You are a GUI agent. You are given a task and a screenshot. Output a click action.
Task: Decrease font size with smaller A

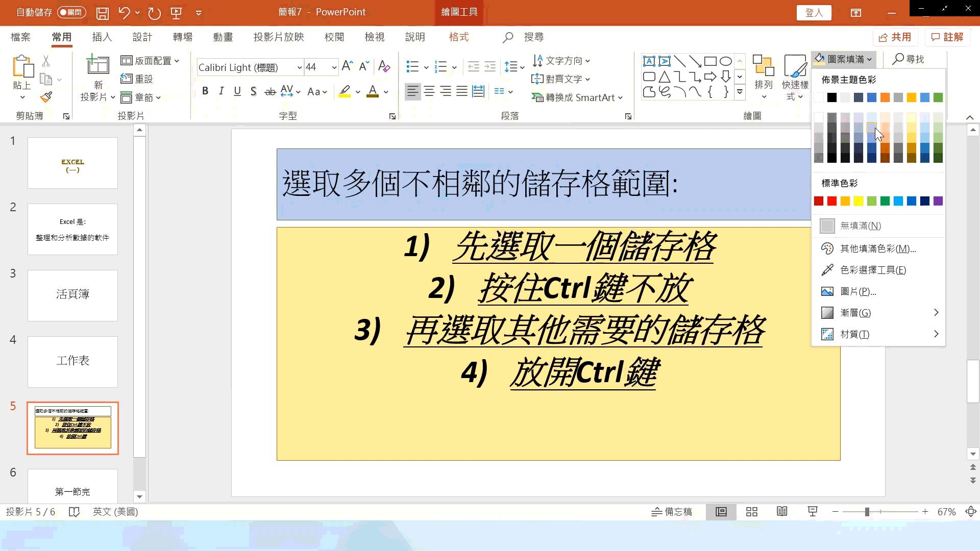(x=363, y=66)
